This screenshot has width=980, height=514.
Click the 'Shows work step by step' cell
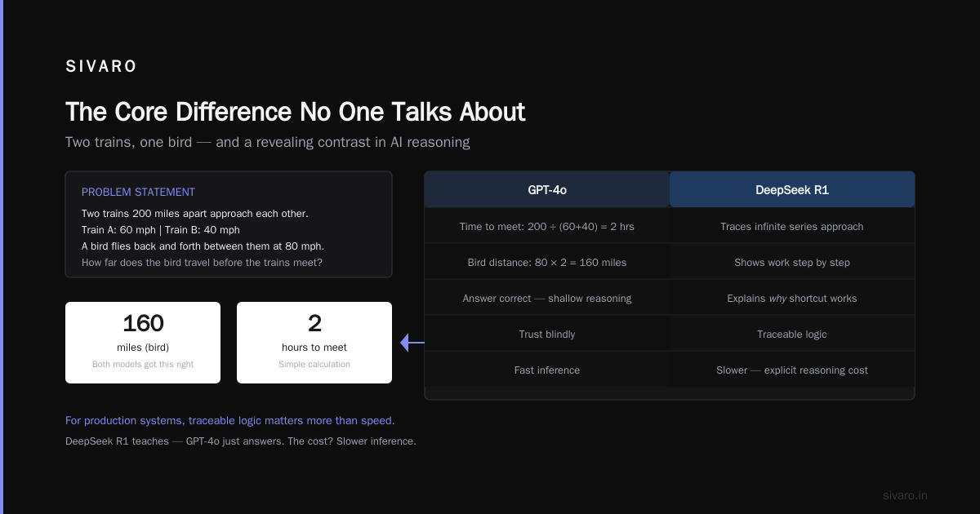pos(792,263)
